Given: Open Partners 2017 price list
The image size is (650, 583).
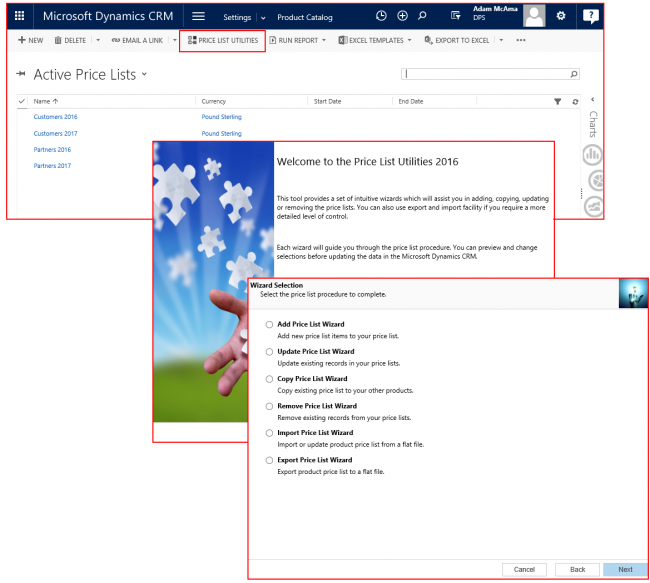Looking at the screenshot, I should 52,166.
